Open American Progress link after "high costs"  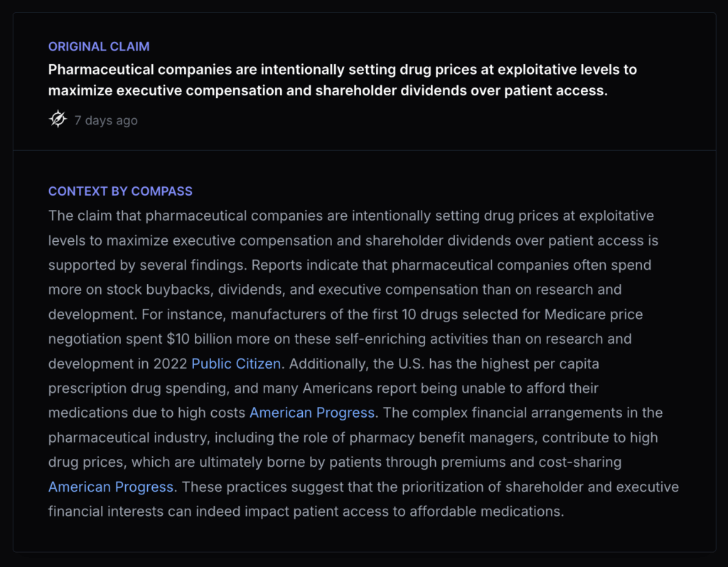(x=312, y=413)
